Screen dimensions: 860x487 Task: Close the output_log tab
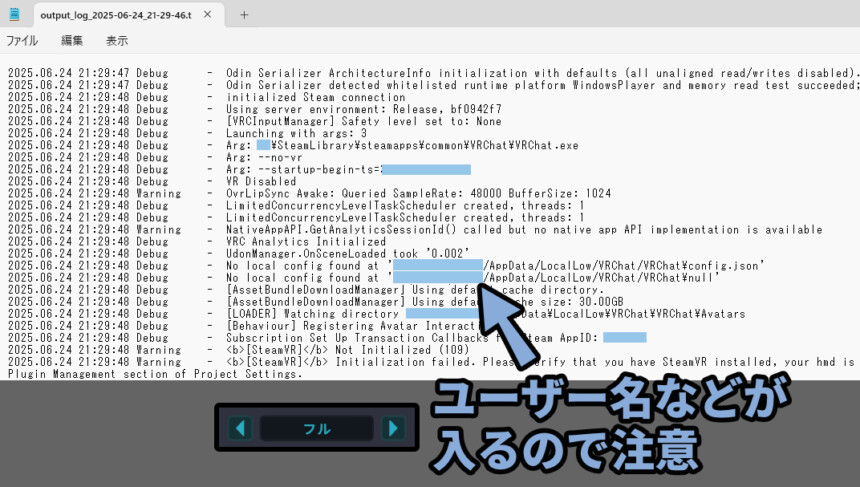point(207,15)
